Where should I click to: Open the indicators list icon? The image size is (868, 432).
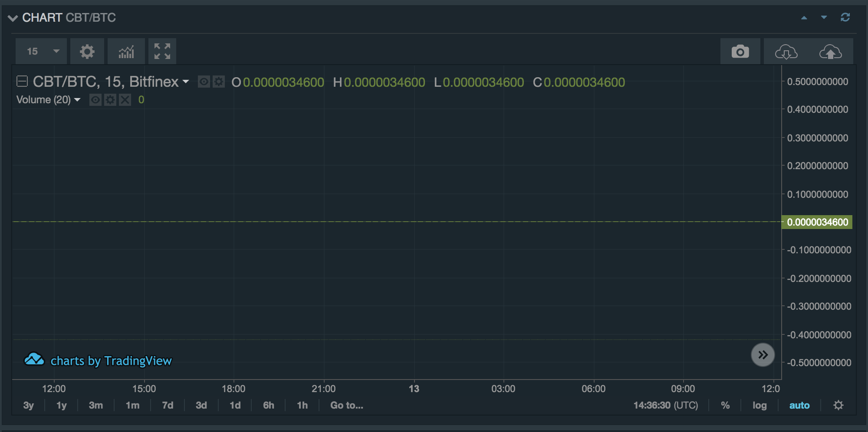pyautogui.click(x=126, y=51)
